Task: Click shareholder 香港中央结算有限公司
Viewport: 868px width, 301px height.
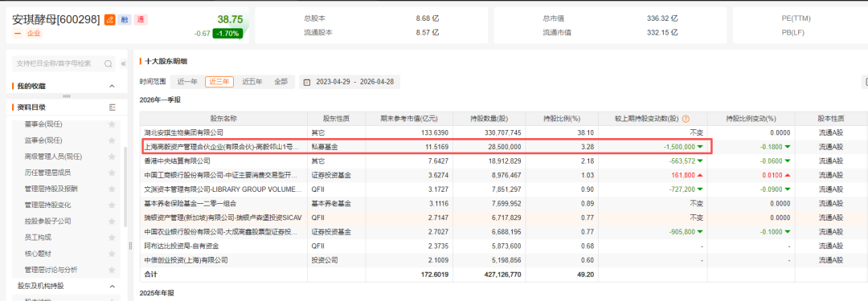Action: click(177, 161)
